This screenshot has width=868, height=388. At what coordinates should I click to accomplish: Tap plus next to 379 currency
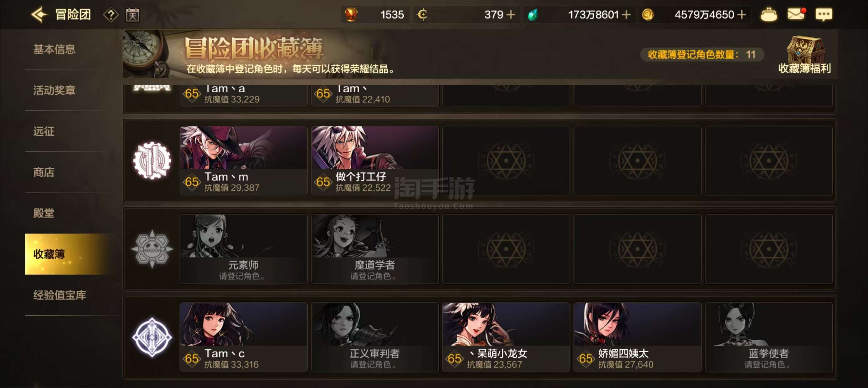click(511, 14)
